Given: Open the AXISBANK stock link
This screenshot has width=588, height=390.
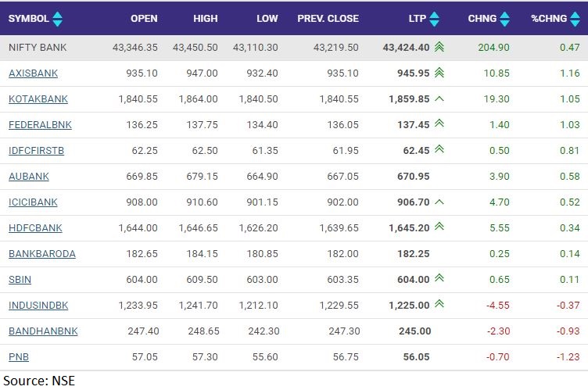Looking at the screenshot, I should (x=33, y=73).
